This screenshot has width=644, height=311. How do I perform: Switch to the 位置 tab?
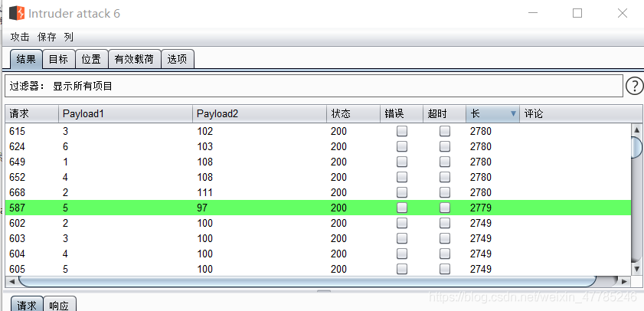click(92, 59)
